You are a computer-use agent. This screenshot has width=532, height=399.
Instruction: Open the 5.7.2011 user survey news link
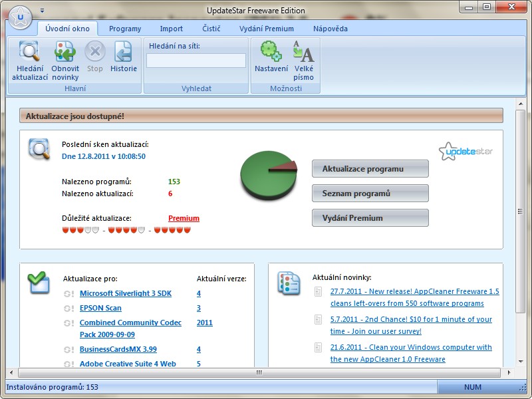coord(411,325)
